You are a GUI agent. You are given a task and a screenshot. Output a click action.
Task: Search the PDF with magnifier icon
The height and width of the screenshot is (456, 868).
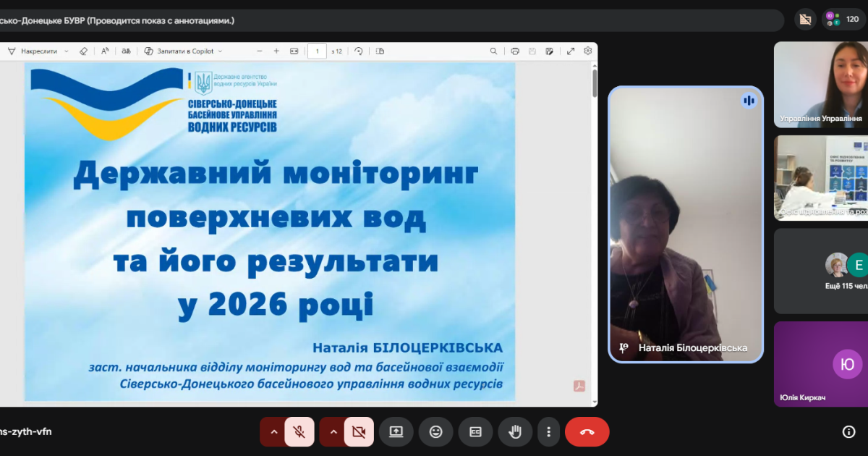(x=493, y=51)
